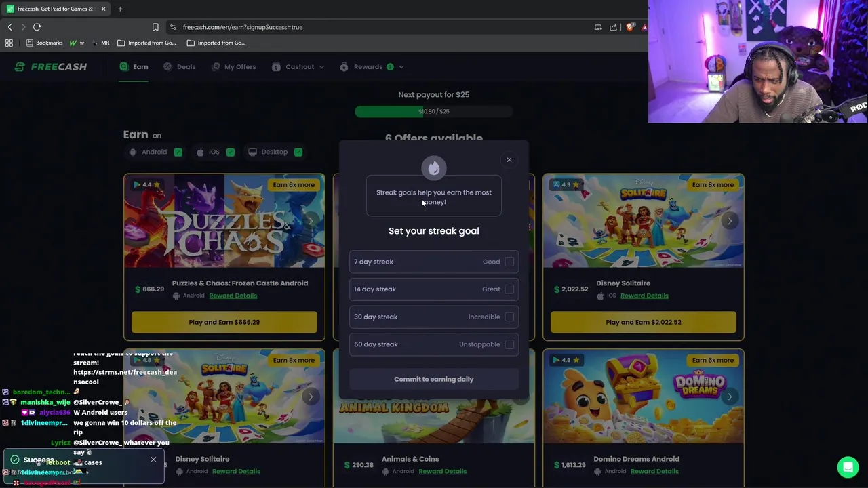
Task: Click the $ 1,613.29 reward amount
Action: pyautogui.click(x=570, y=465)
